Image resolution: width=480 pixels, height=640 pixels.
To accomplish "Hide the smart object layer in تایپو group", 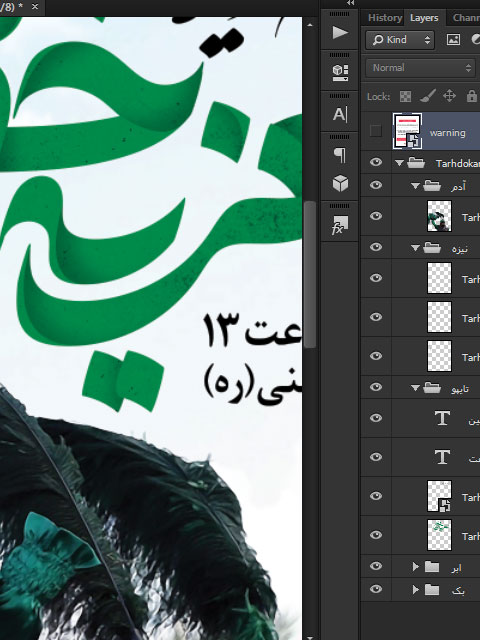I will 376,496.
